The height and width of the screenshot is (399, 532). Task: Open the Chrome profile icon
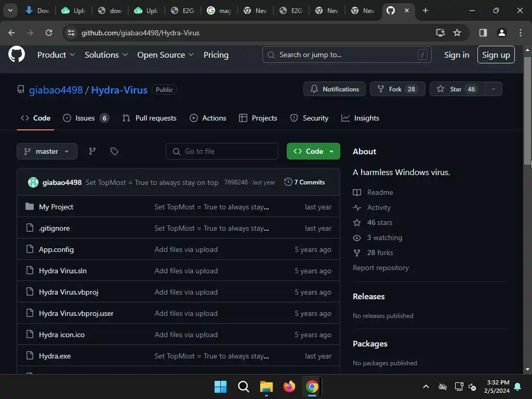(x=502, y=33)
